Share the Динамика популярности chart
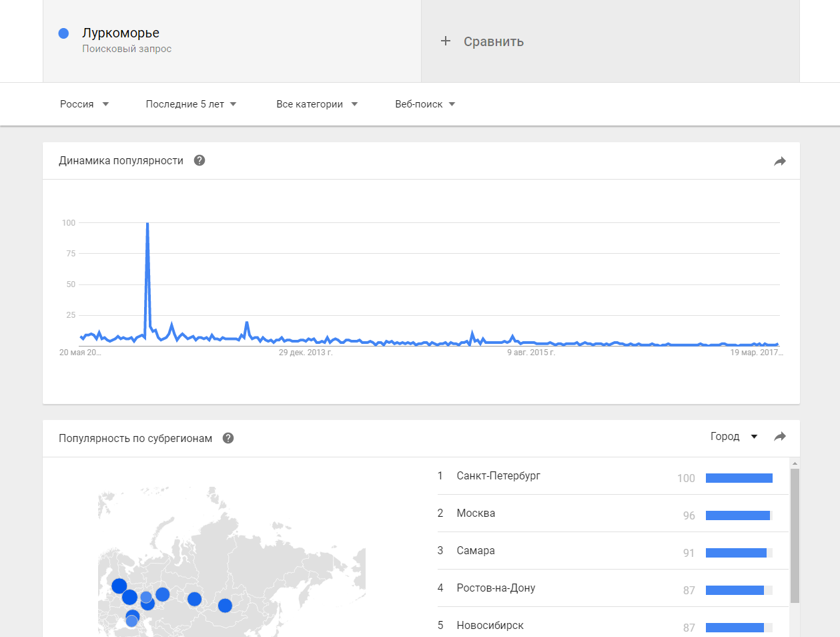Viewport: 840px width, 637px height. tap(780, 161)
